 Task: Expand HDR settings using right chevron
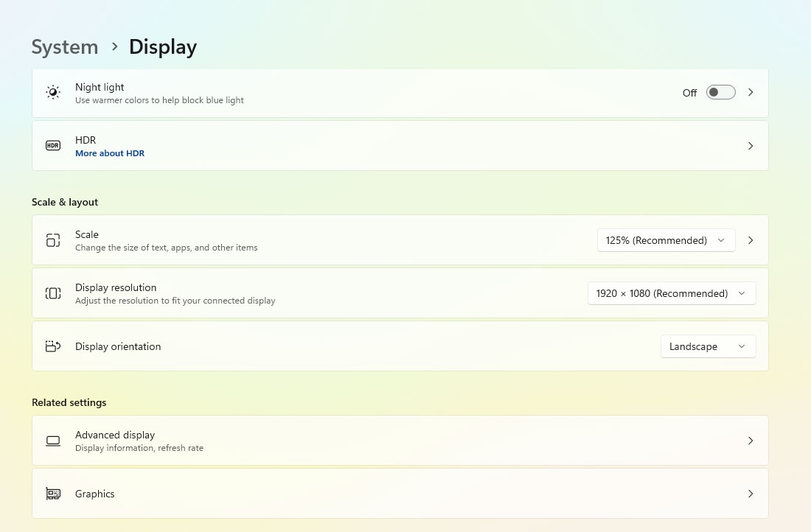751,146
